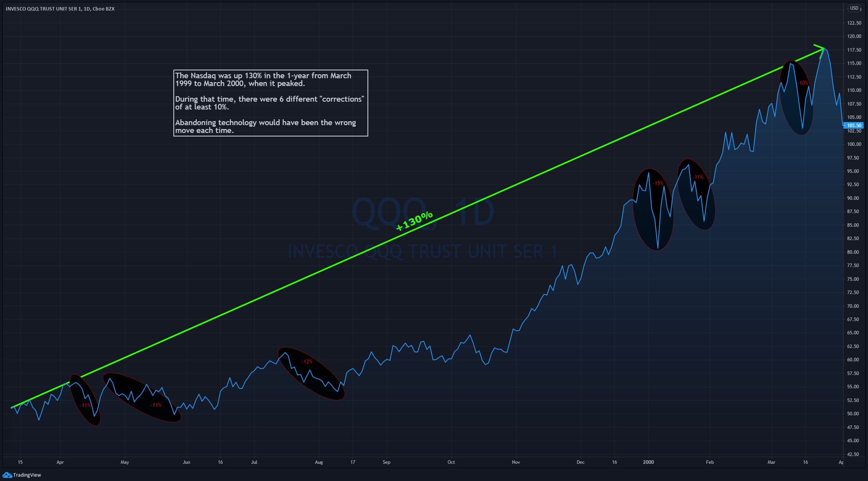This screenshot has height=481, width=868.
Task: Click the 100.00 price axis label
Action: tap(854, 144)
